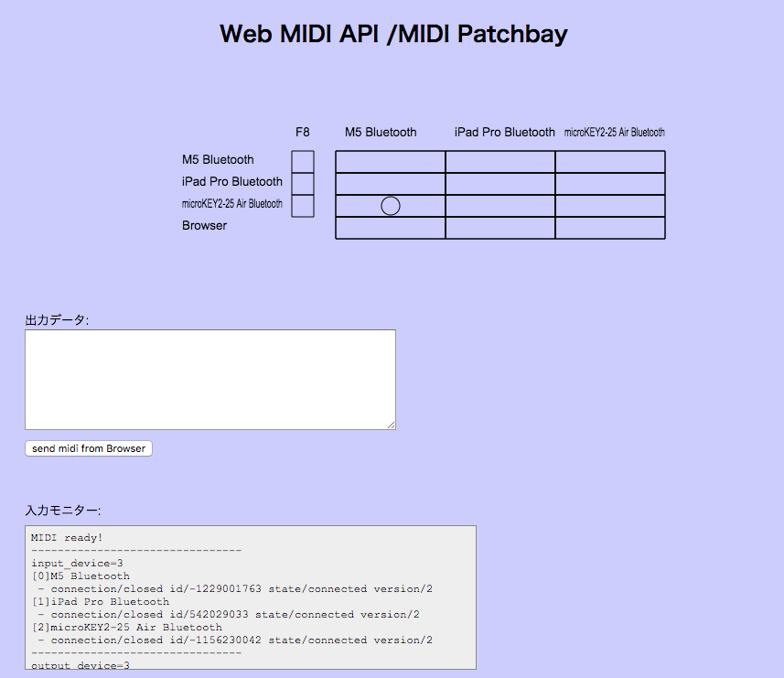Route Browser to M5 Bluetooth output
784x678 pixels.
(390, 227)
